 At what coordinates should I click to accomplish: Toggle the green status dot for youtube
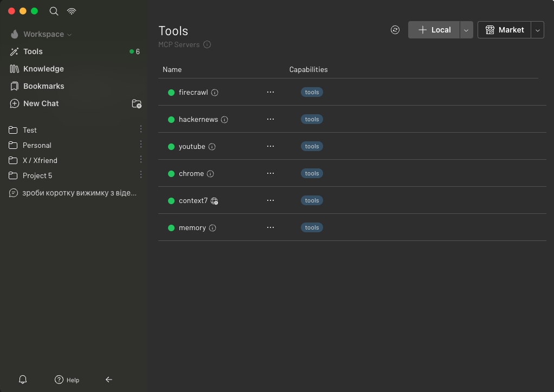click(x=171, y=147)
